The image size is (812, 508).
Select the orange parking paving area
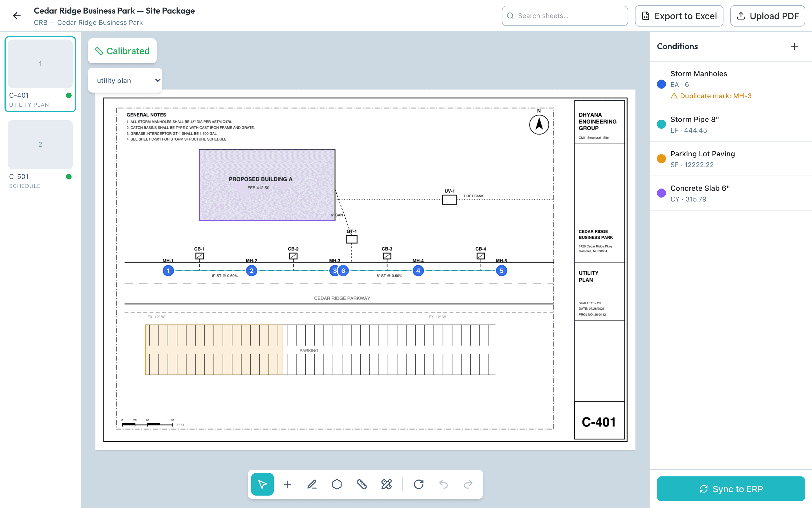(x=214, y=350)
